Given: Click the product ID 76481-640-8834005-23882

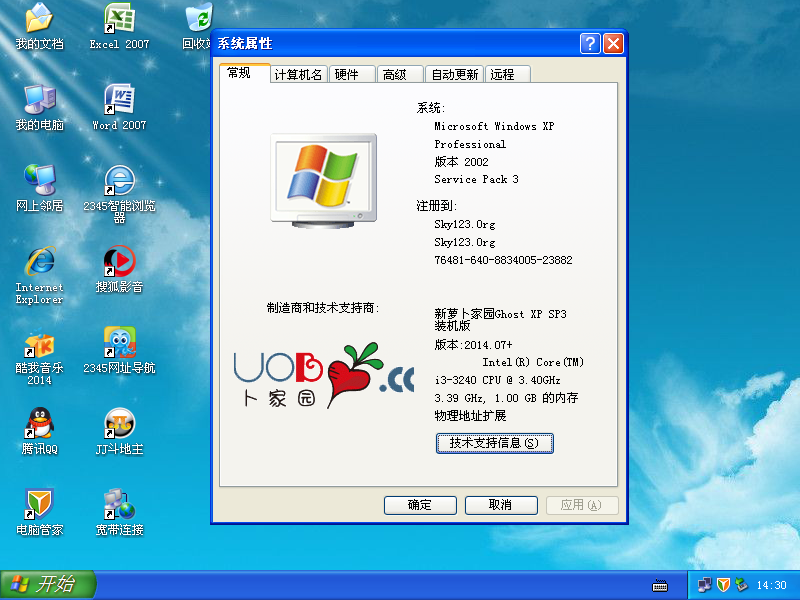Looking at the screenshot, I should [503, 260].
